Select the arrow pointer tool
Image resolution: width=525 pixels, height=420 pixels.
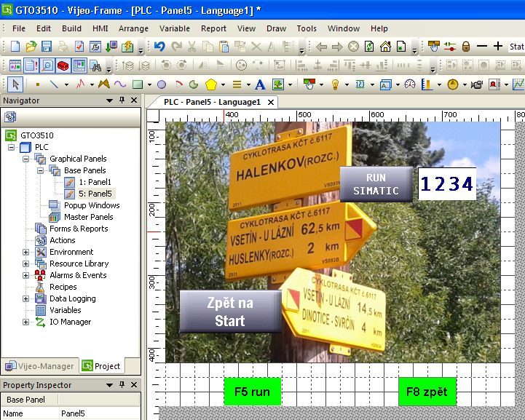(x=15, y=84)
